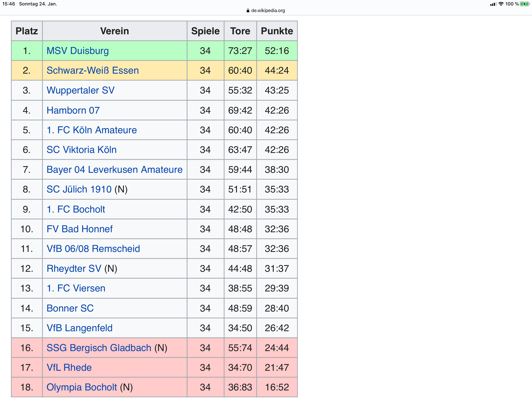Click the Platz column header
Screen dimensions: 532x399
[27, 31]
